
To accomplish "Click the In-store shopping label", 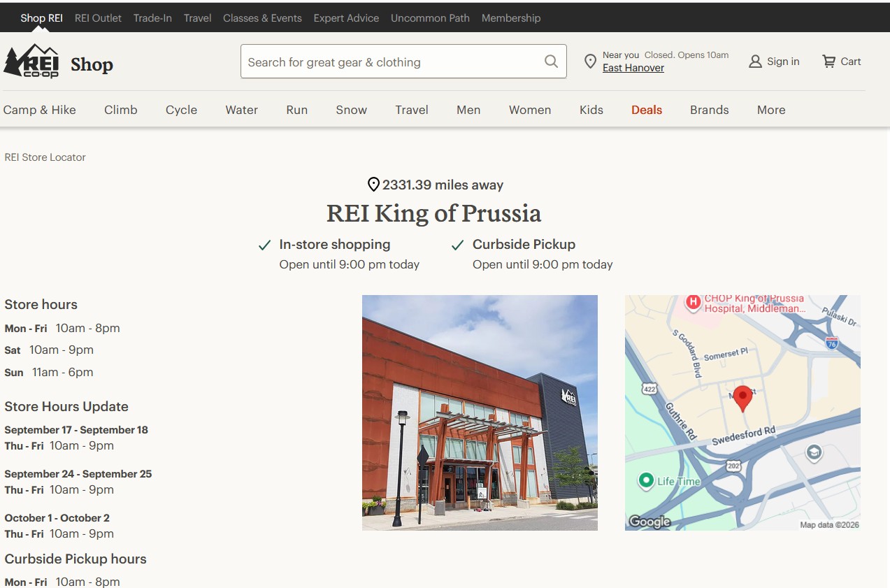I will (x=335, y=245).
